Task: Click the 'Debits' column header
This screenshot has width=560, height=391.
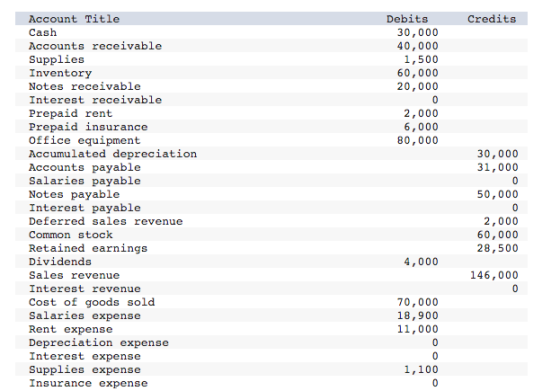Action: tap(407, 19)
